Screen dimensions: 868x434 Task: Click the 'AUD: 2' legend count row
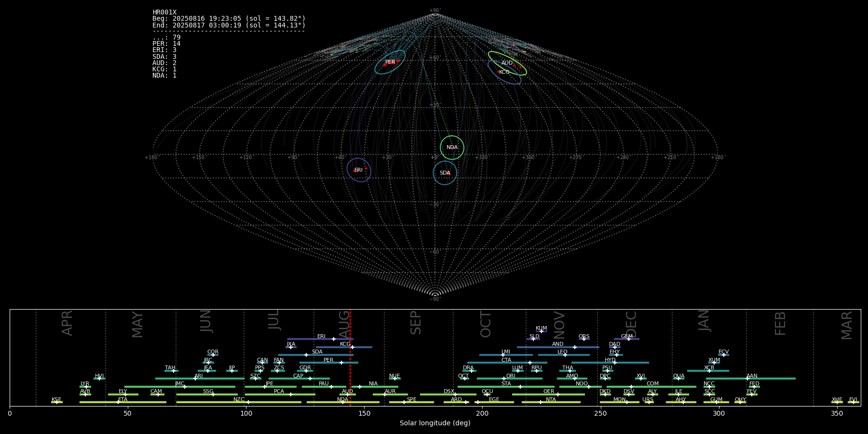pos(164,63)
